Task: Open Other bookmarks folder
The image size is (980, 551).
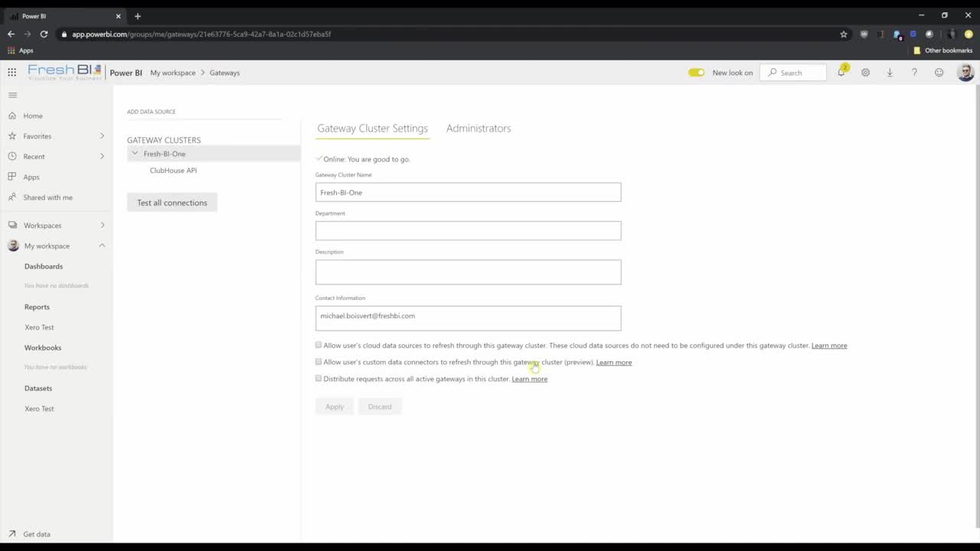Action: (942, 51)
